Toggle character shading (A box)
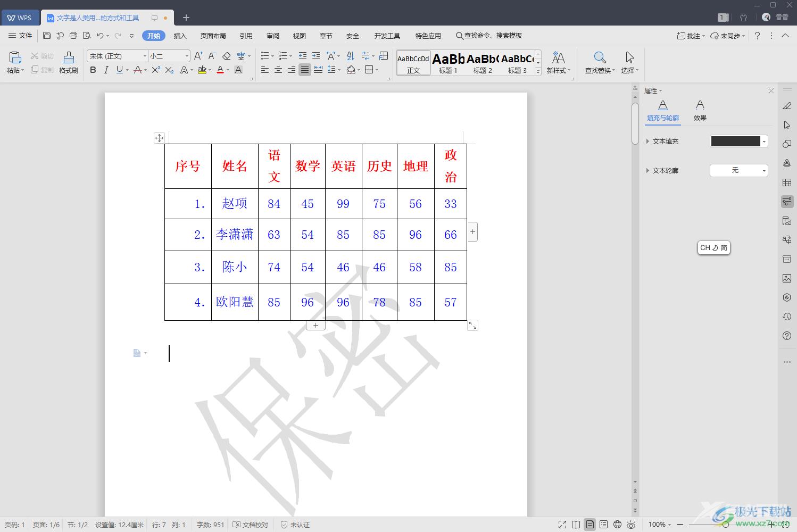This screenshot has height=532, width=797. point(238,70)
